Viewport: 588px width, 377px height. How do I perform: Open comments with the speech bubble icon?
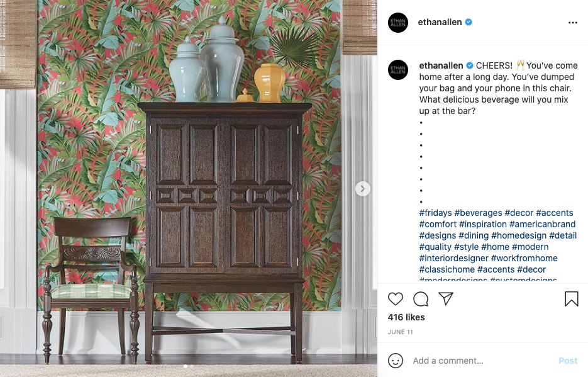(421, 299)
